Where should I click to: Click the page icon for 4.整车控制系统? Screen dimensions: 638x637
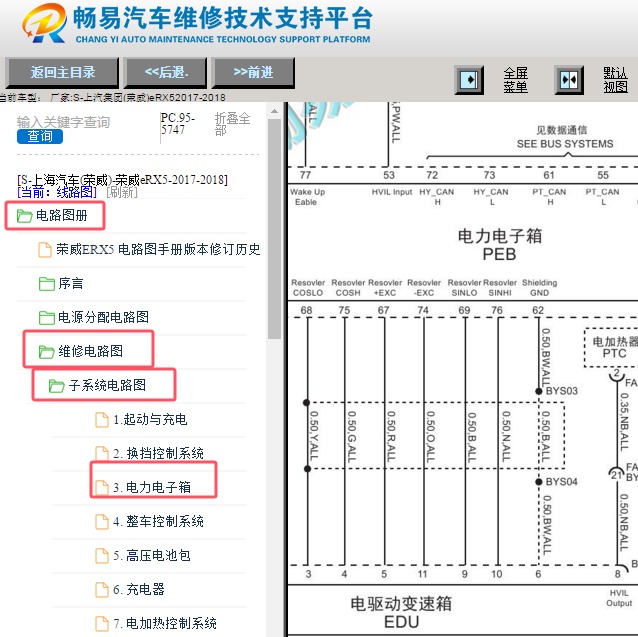point(102,522)
